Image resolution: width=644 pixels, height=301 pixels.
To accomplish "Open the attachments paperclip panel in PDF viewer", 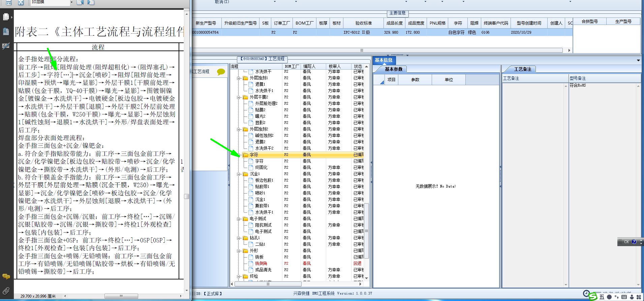I will pos(6,291).
